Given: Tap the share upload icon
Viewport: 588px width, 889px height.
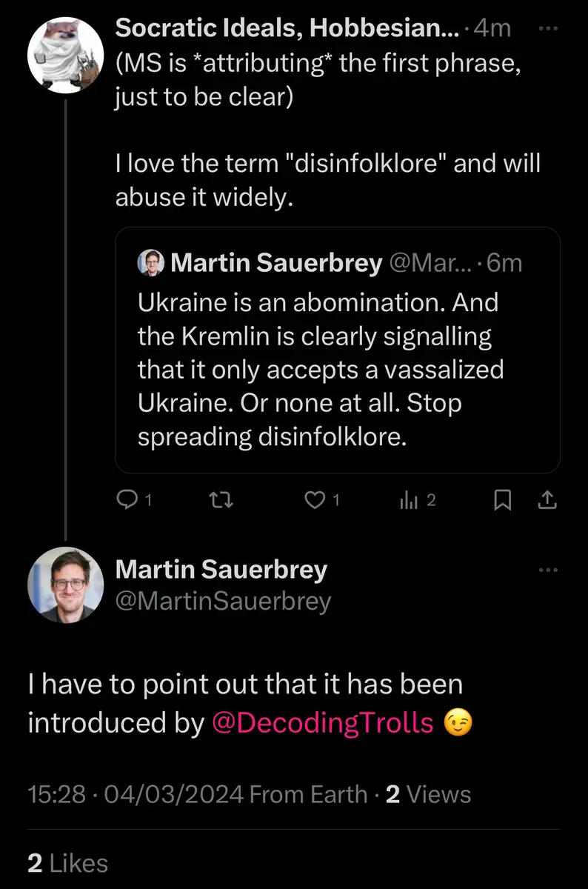Looking at the screenshot, I should click(x=547, y=502).
